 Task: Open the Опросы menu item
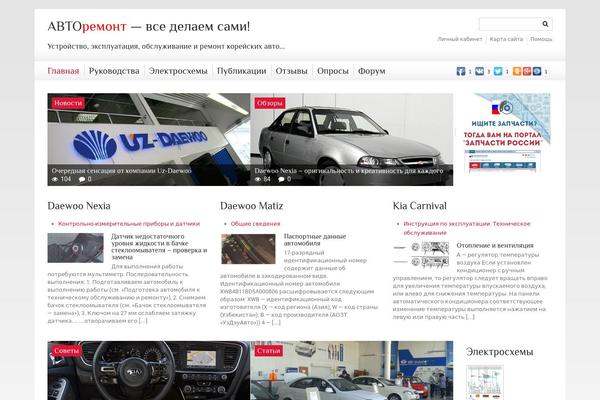click(x=333, y=71)
